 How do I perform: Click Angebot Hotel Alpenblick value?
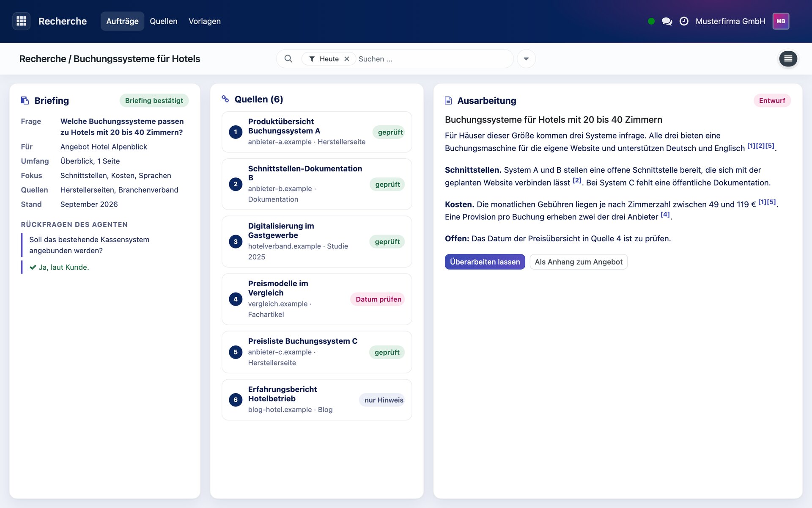104,147
